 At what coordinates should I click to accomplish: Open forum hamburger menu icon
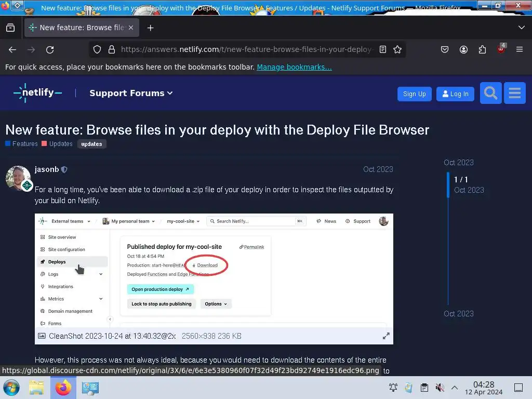coord(515,93)
